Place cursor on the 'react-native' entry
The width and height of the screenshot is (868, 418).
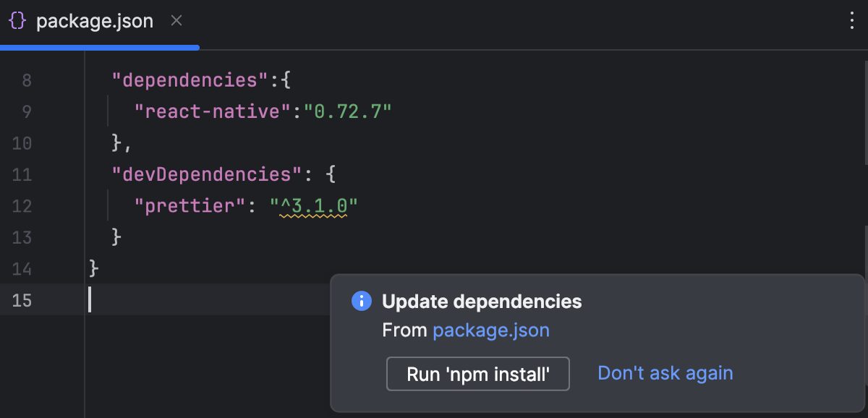point(210,111)
